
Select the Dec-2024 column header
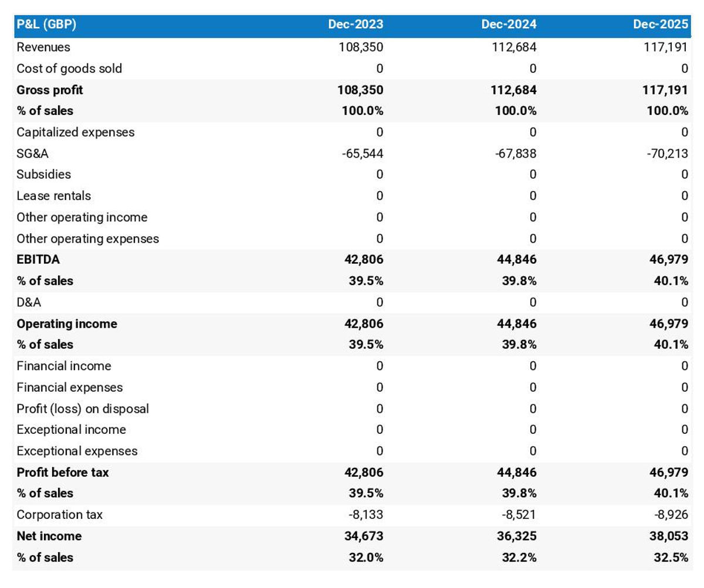click(x=509, y=25)
